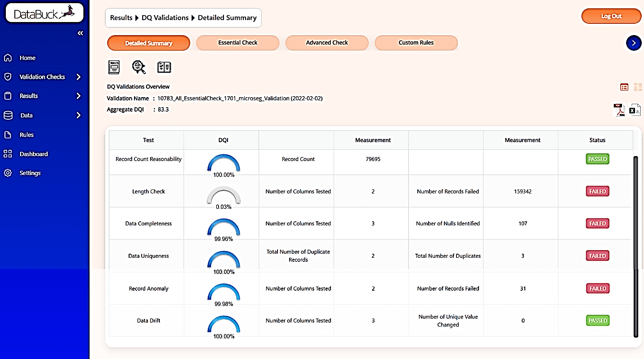
Task: Click the Settings gear icon
Action: (8, 173)
